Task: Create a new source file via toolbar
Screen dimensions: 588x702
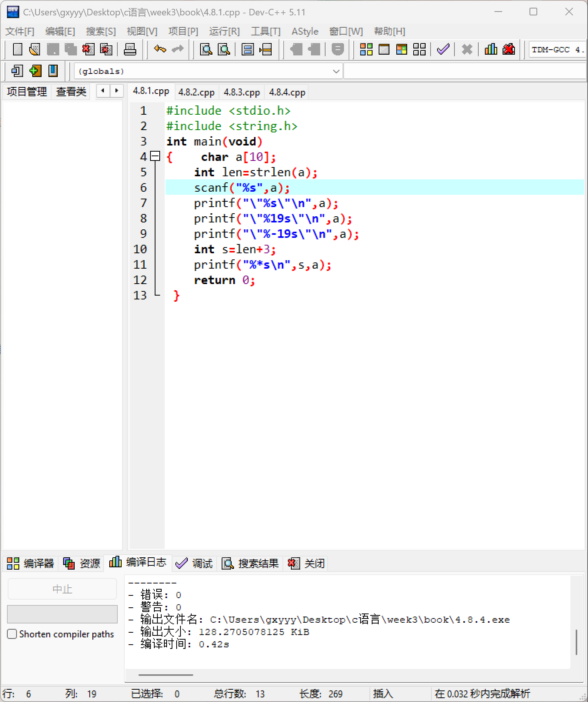Action: [x=17, y=50]
